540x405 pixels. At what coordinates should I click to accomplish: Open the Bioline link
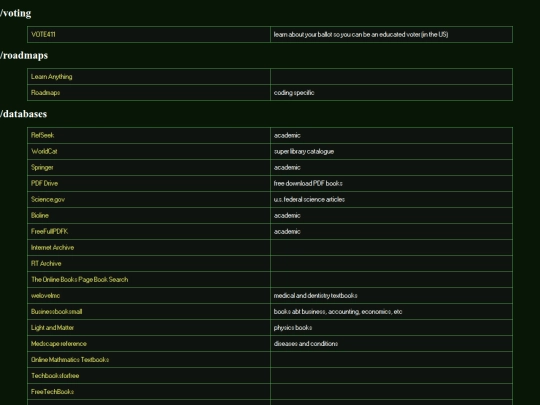coord(40,215)
